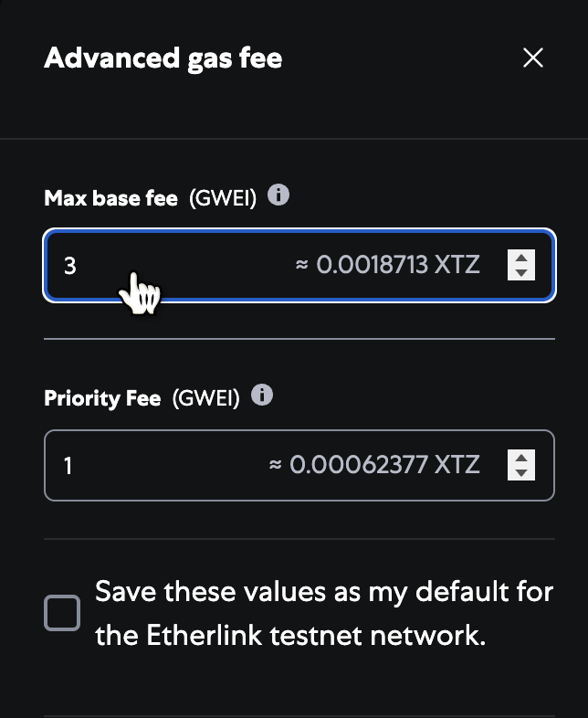Click the value 3 in Max base fee

(x=70, y=266)
